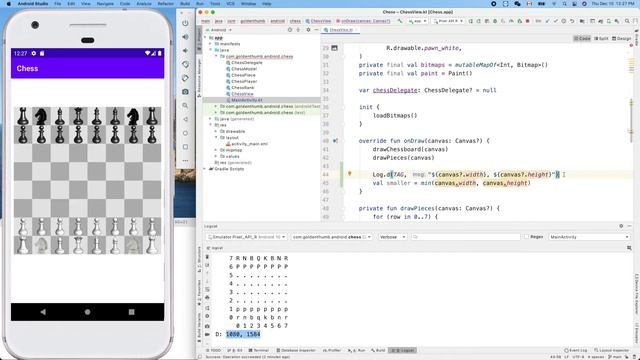Open Verbose log level dropdown
Image resolution: width=640 pixels, height=360 pixels.
pyautogui.click(x=392, y=237)
